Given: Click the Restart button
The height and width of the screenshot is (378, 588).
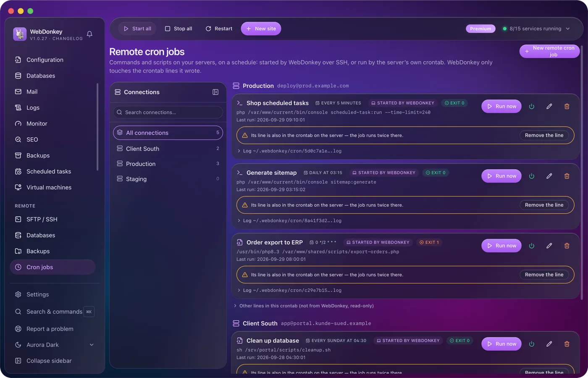Looking at the screenshot, I should pos(219,29).
